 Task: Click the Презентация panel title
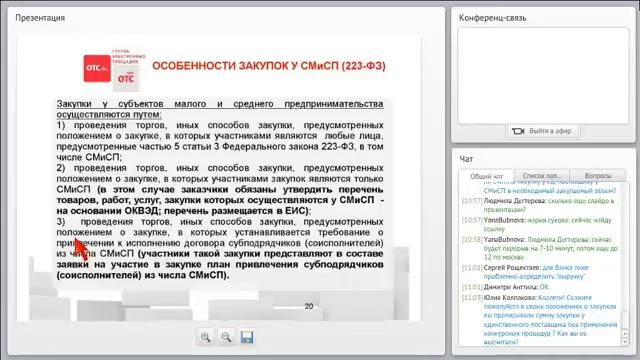[x=40, y=18]
